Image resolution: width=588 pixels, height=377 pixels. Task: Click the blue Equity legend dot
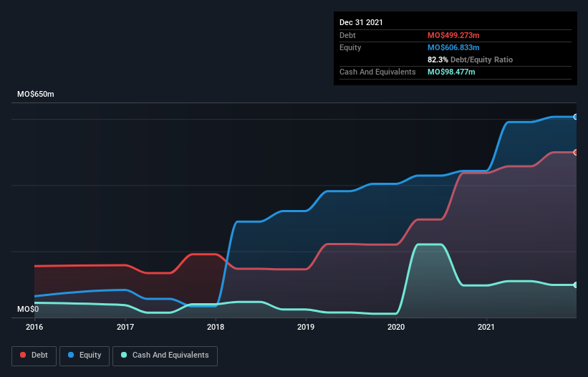(71, 355)
